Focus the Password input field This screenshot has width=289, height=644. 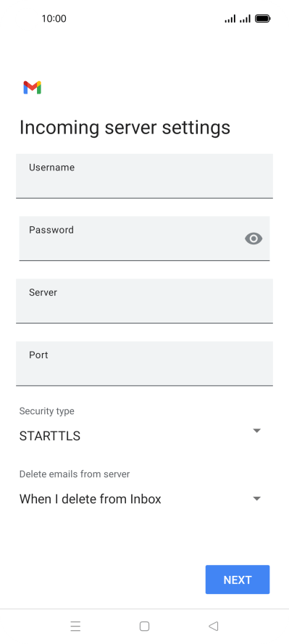click(144, 239)
